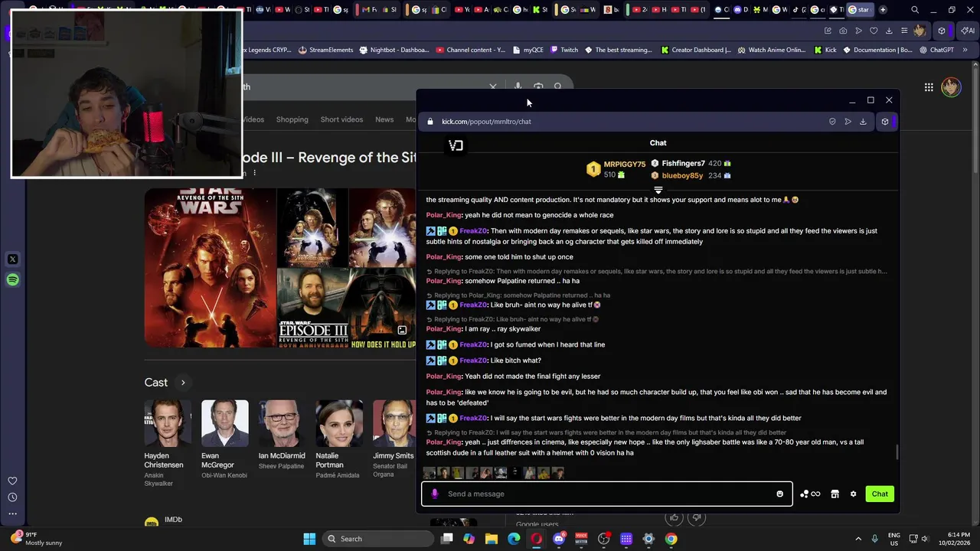Open Discord from the taskbar
980x551 pixels.
[559, 539]
